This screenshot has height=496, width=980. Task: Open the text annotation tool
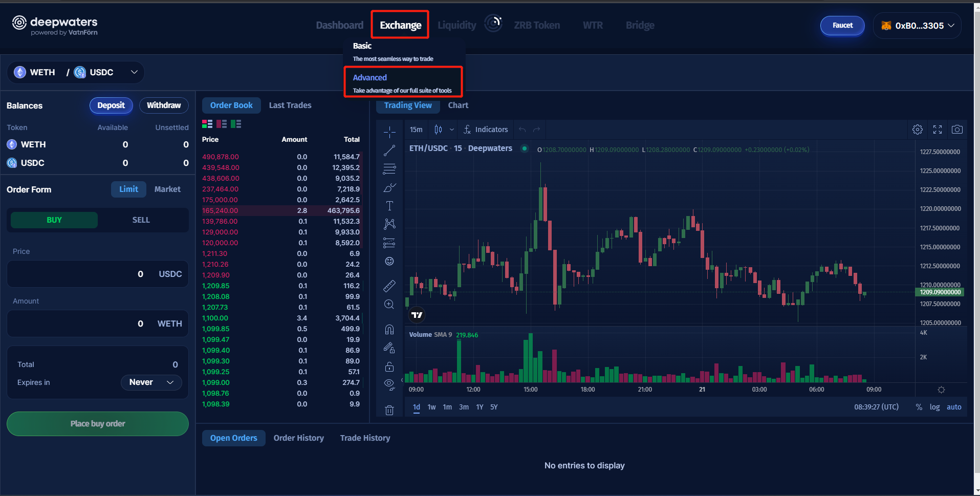389,205
